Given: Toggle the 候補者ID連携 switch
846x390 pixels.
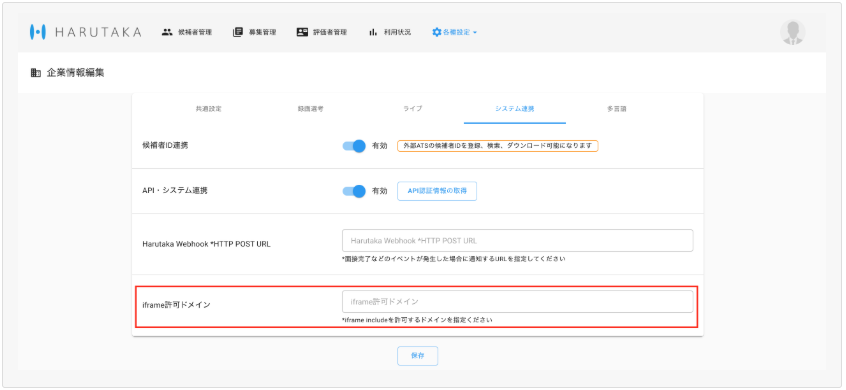Looking at the screenshot, I should [354, 146].
